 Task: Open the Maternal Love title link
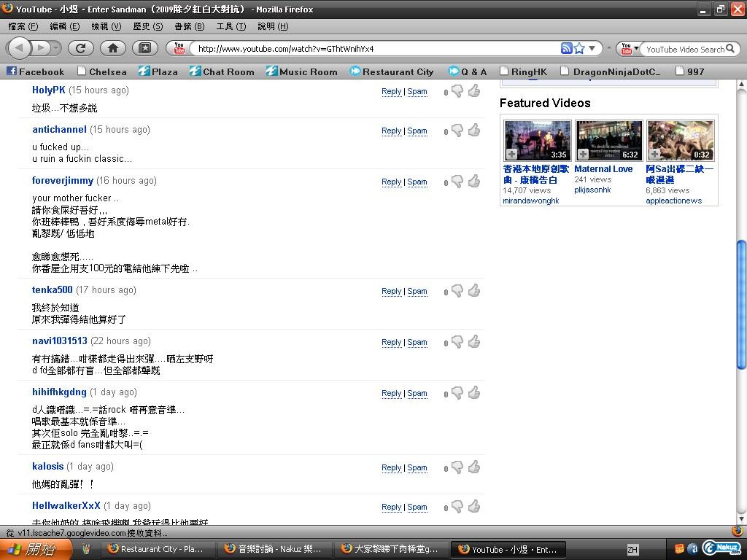pos(603,169)
